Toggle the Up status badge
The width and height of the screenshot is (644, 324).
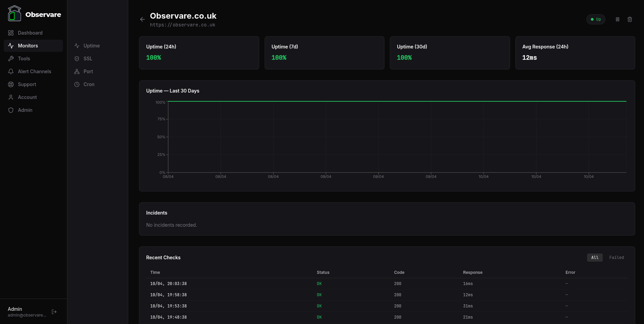596,19
